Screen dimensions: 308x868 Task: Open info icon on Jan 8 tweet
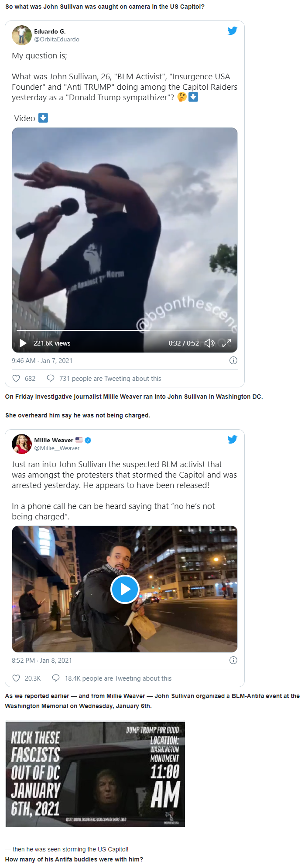point(233,660)
